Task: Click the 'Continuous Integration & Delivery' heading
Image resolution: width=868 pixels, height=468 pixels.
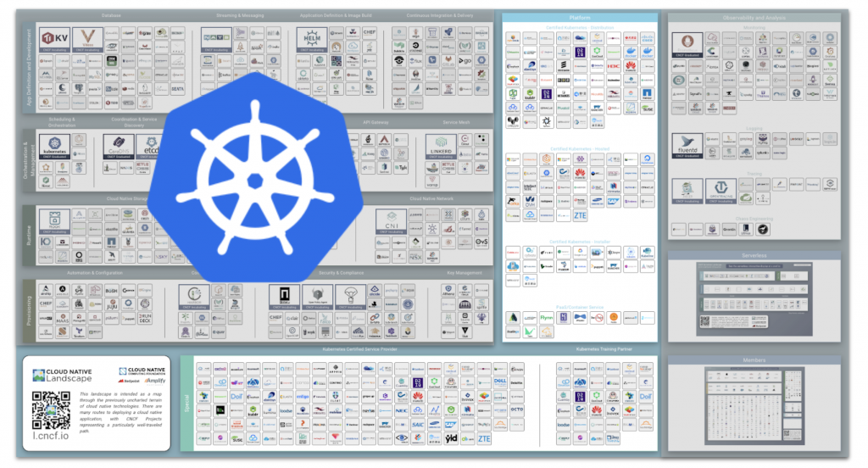Action: point(440,15)
